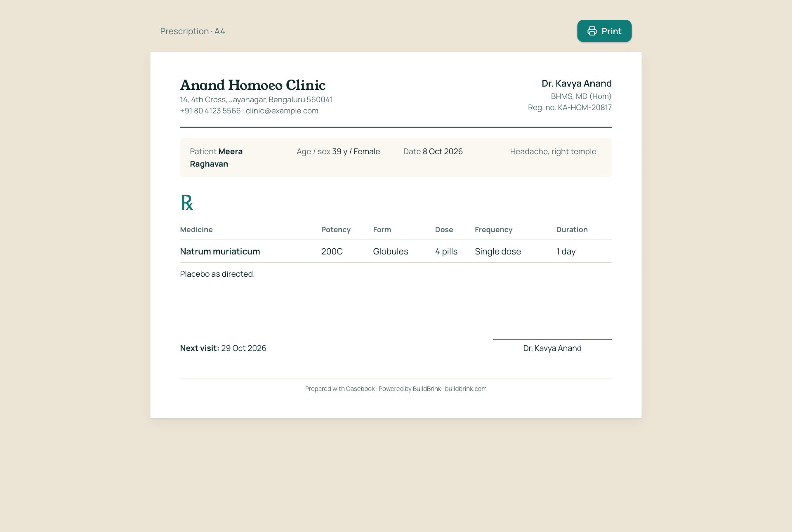Click the signature name 'Dr. Kavya Anand'
The width and height of the screenshot is (792, 532).
tap(552, 348)
